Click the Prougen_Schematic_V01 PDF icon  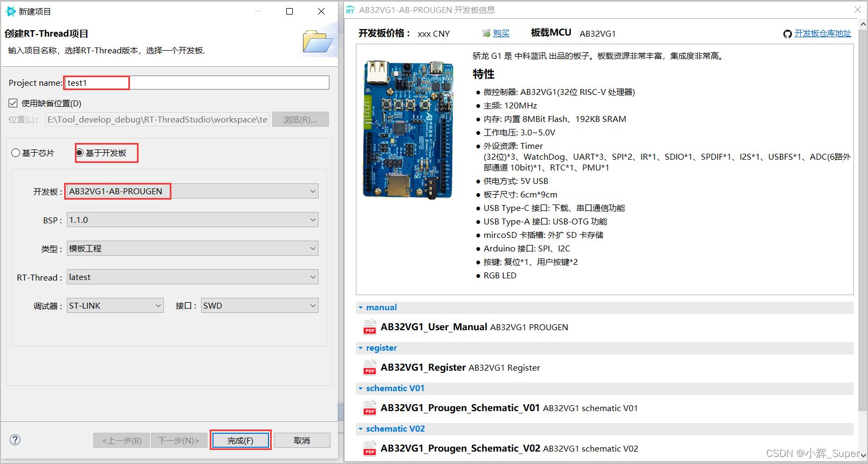point(370,408)
